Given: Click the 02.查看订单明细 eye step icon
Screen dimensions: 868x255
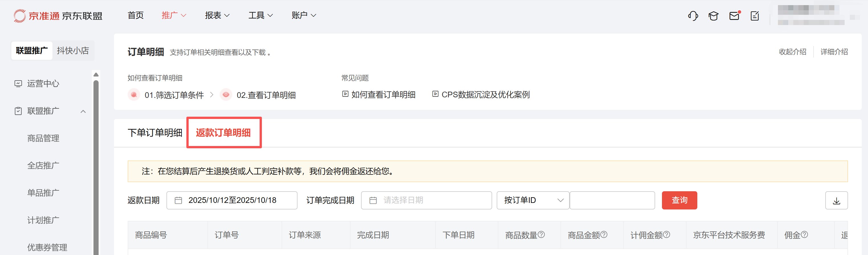Looking at the screenshot, I should [226, 94].
